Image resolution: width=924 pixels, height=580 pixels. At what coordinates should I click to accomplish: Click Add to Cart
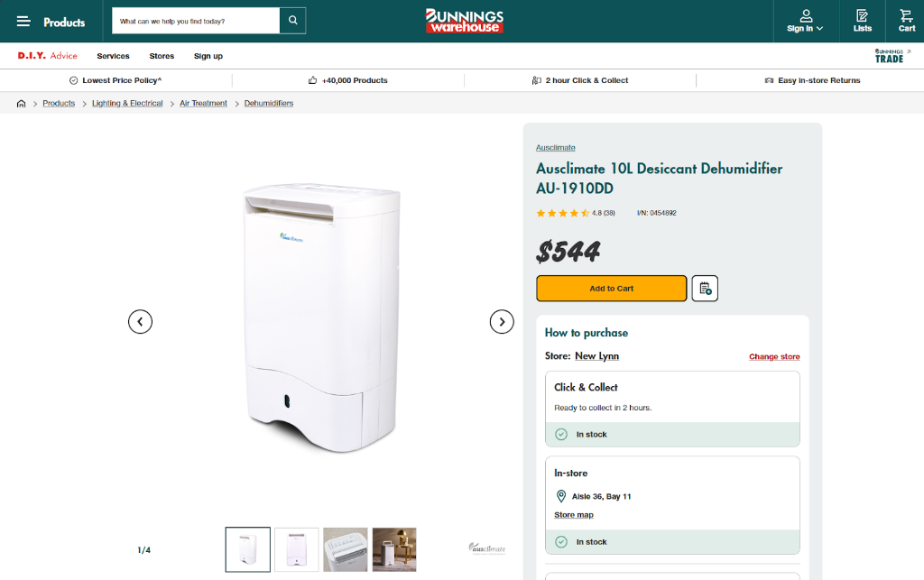[x=611, y=288]
